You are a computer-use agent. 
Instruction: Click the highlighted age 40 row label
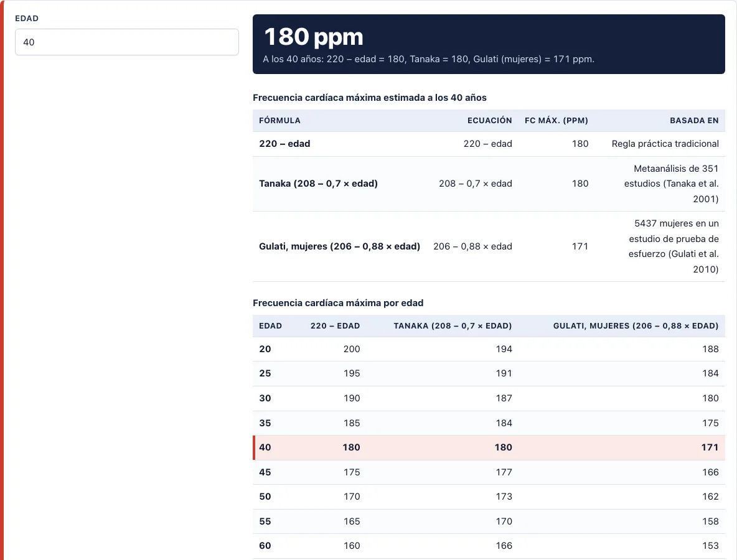(x=265, y=448)
